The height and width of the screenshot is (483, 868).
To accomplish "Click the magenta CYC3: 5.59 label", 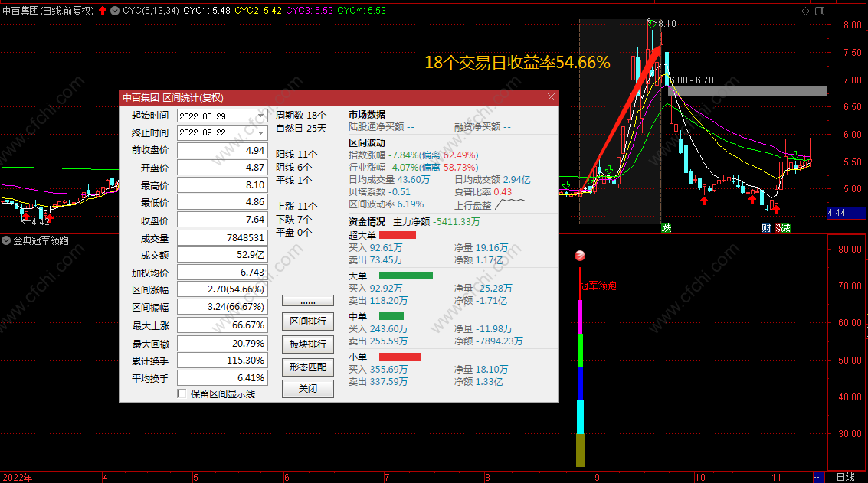I will click(310, 11).
